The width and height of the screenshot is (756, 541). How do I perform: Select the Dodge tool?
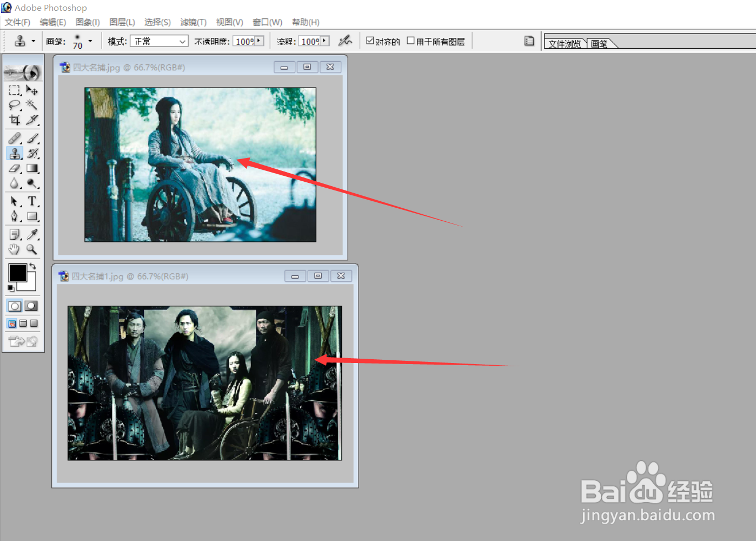[x=32, y=183]
